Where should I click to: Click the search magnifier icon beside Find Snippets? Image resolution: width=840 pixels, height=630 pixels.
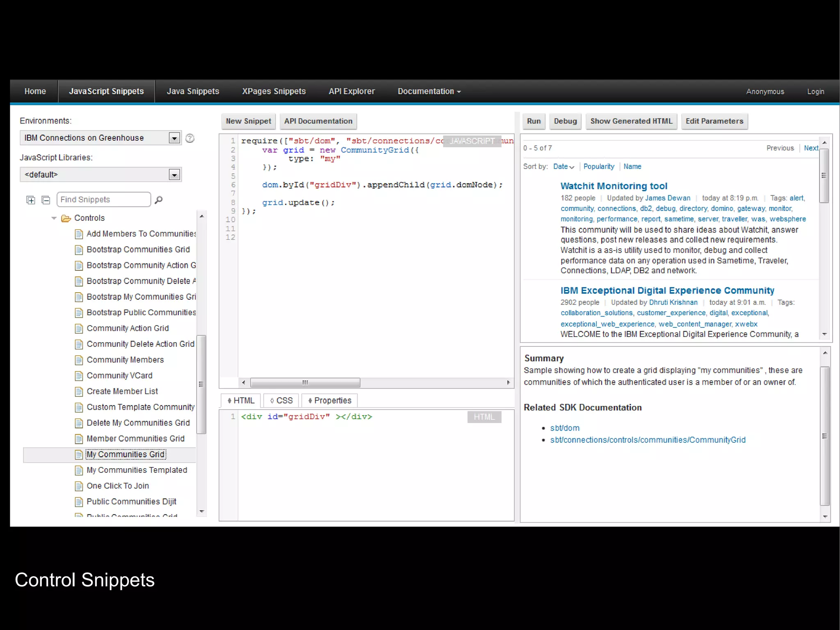pos(158,200)
